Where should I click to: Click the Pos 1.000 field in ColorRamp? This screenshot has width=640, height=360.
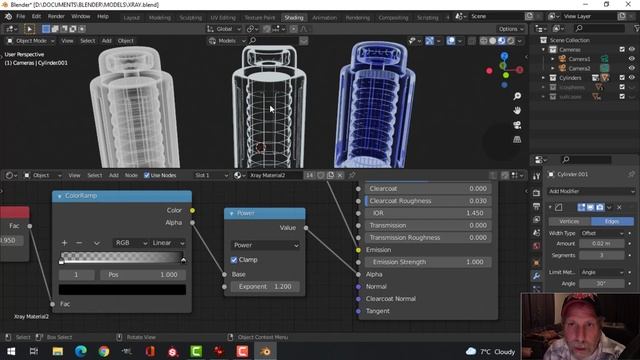coord(143,275)
